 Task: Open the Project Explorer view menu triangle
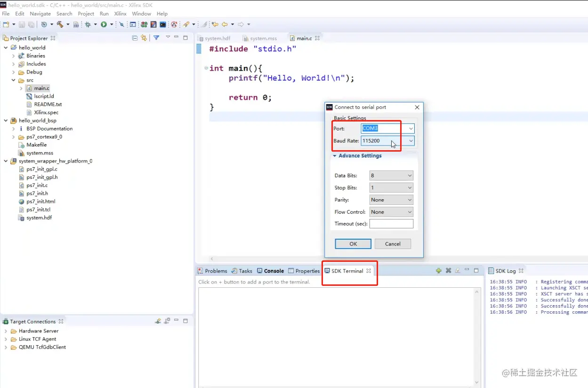[168, 37]
